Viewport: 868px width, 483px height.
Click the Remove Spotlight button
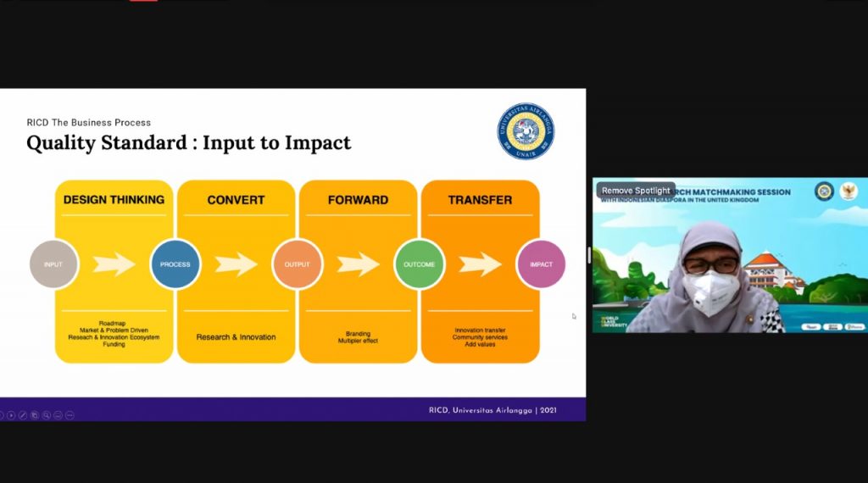636,191
